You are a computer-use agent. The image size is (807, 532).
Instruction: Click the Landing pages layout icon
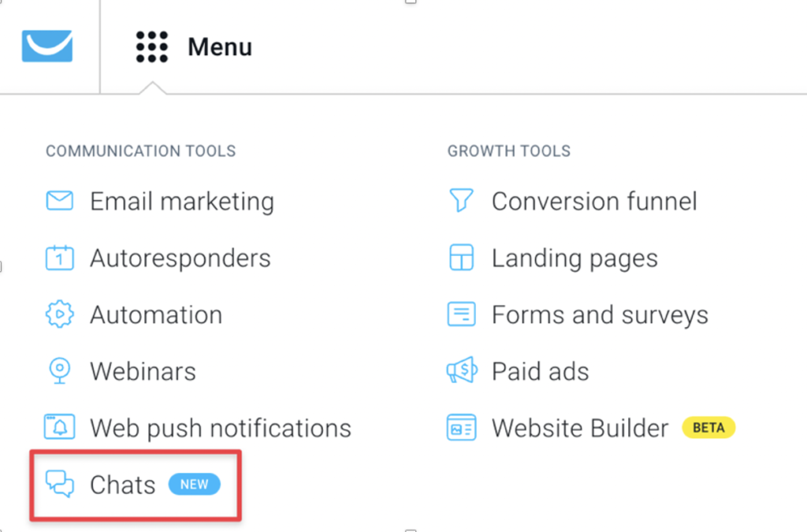pos(461,257)
